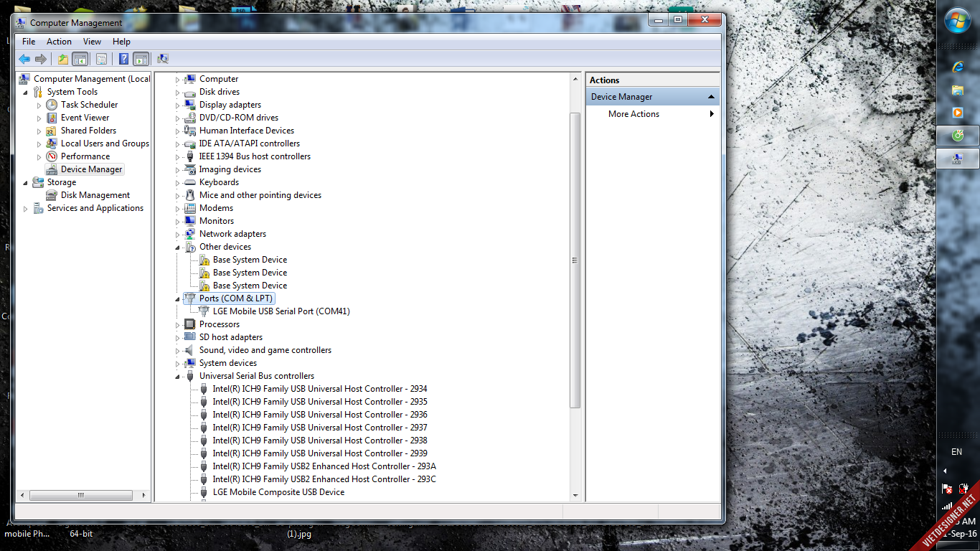Collapse the System Tools node
This screenshot has width=980, height=551.
[26, 92]
